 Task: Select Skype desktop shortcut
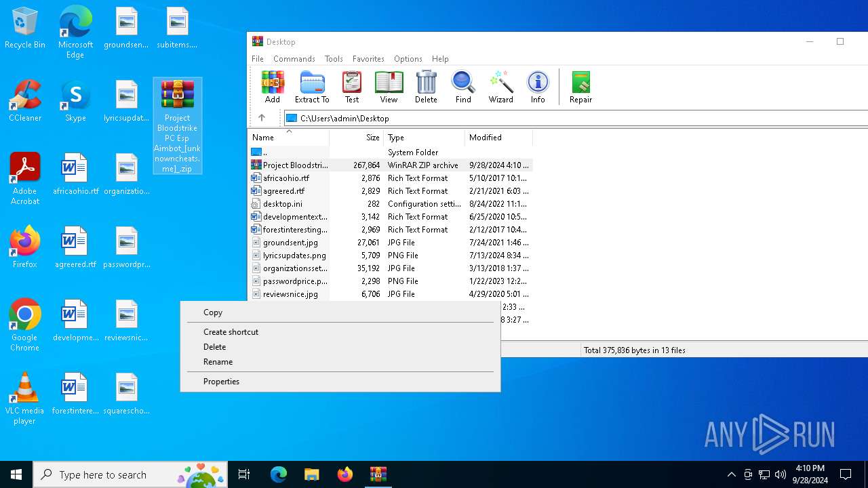point(75,102)
